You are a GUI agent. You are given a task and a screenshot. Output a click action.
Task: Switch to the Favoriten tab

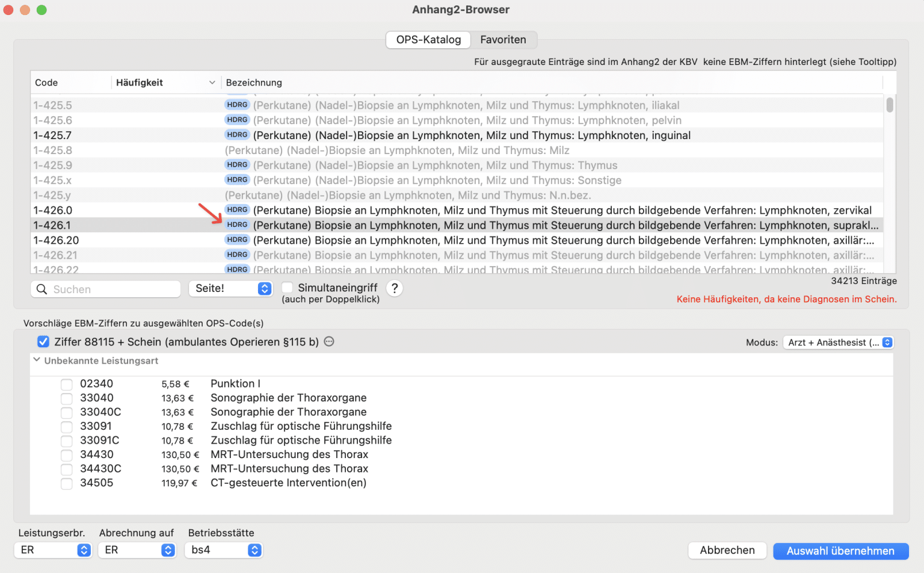[503, 40]
